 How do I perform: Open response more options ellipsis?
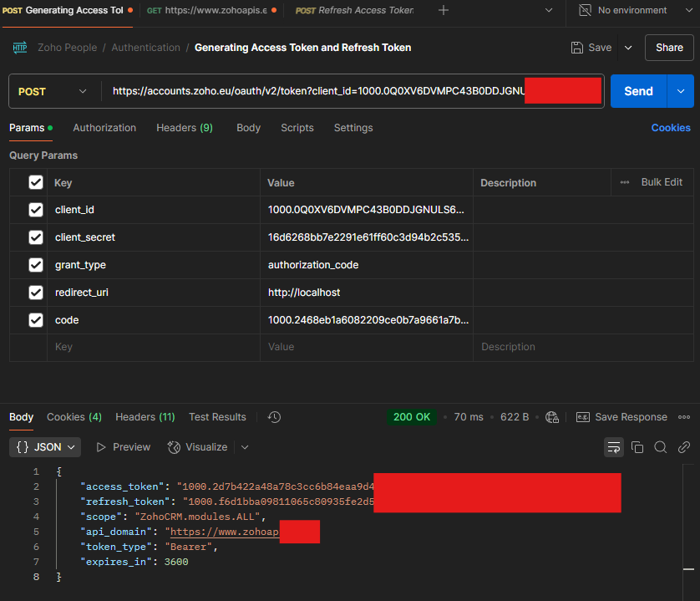click(x=684, y=417)
